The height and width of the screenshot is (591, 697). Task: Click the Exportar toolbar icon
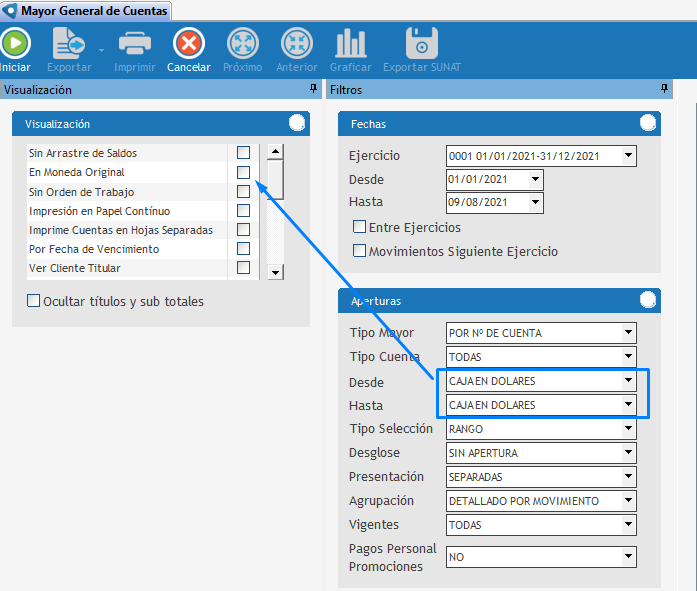pyautogui.click(x=68, y=43)
